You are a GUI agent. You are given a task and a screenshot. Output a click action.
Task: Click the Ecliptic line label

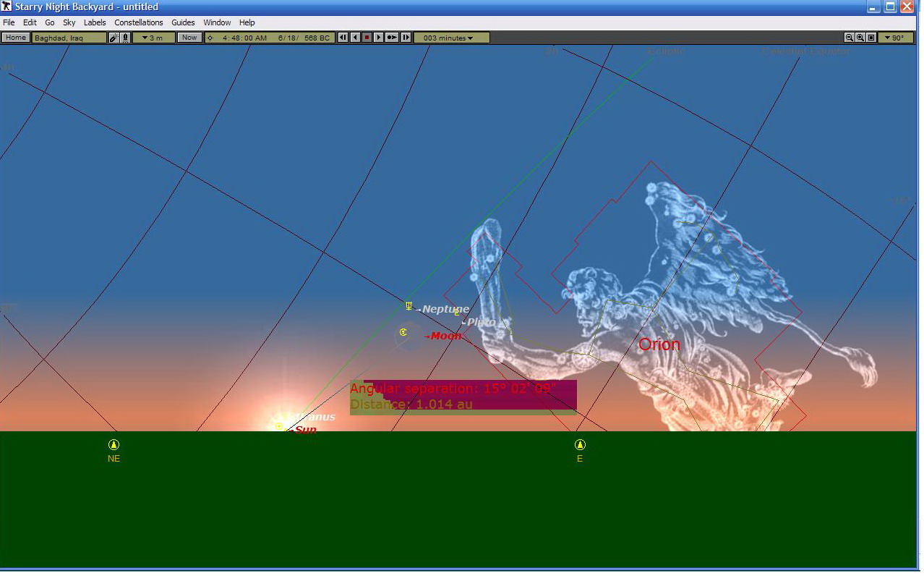pos(666,51)
